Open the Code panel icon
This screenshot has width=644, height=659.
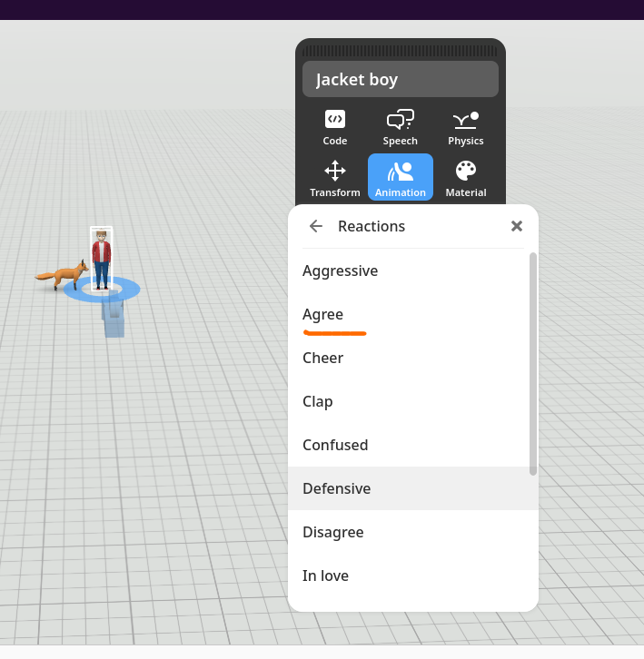click(335, 127)
